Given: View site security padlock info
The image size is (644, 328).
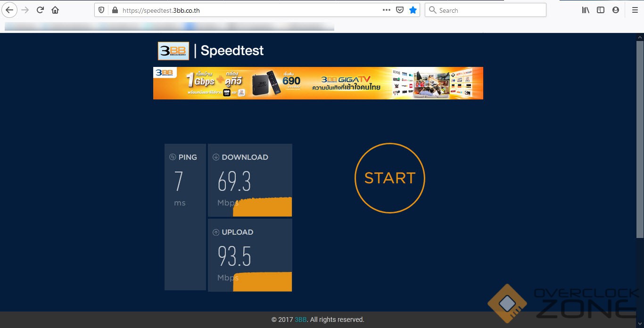Looking at the screenshot, I should coord(114,10).
